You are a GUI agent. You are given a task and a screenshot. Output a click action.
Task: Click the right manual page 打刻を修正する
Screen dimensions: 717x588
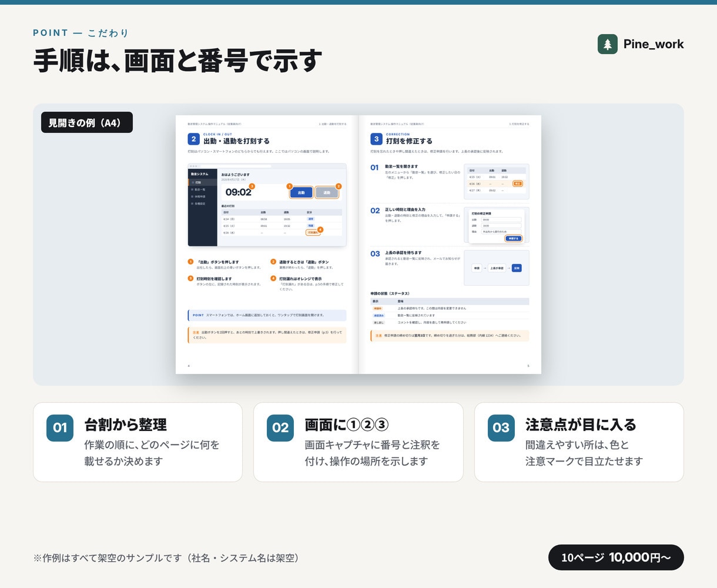click(450, 244)
